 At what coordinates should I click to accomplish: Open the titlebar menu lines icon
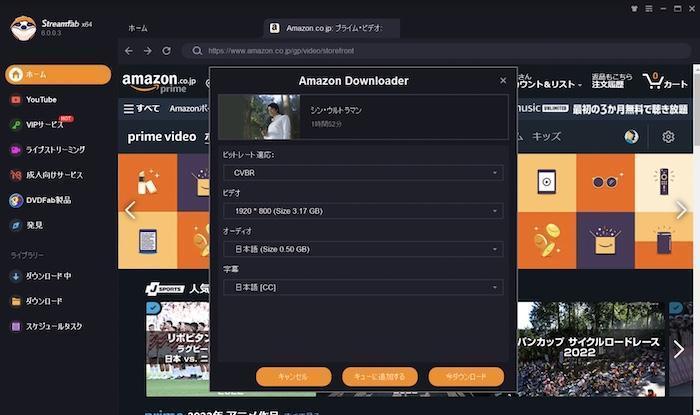click(649, 8)
